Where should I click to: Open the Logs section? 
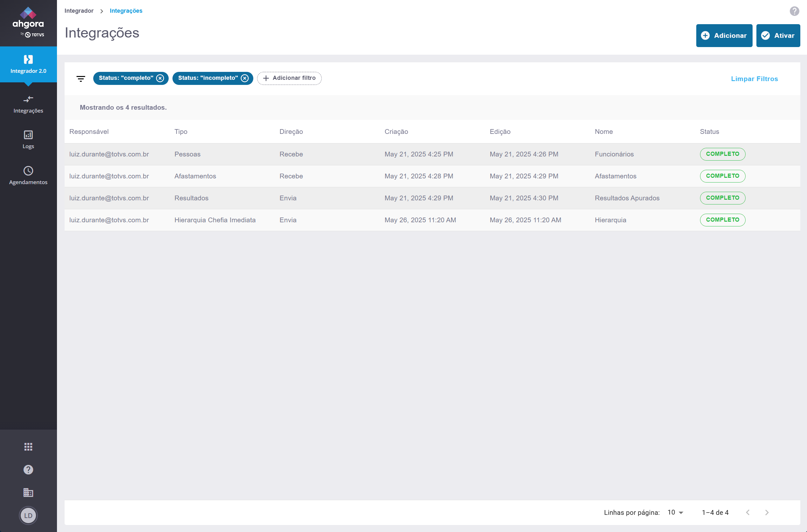(28, 140)
